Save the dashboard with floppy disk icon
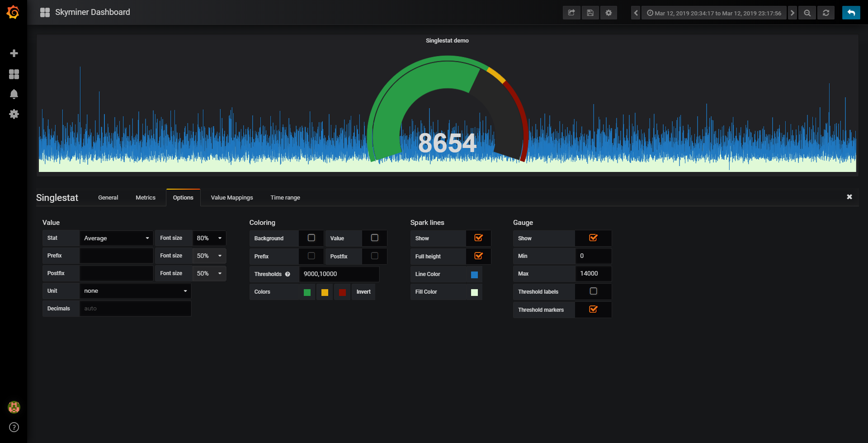This screenshot has height=443, width=868. [590, 13]
